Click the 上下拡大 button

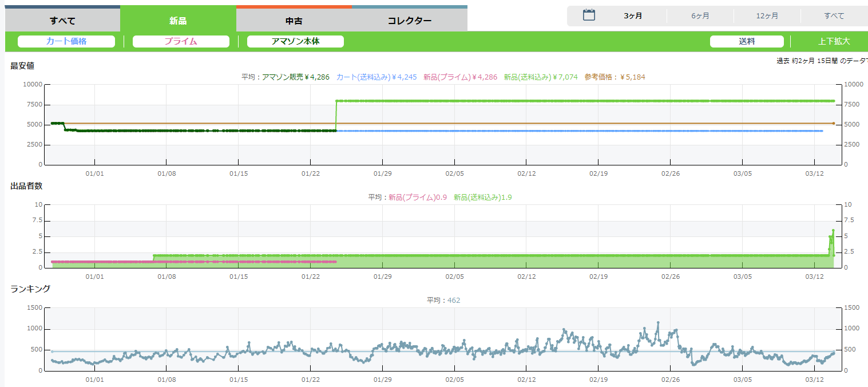834,41
